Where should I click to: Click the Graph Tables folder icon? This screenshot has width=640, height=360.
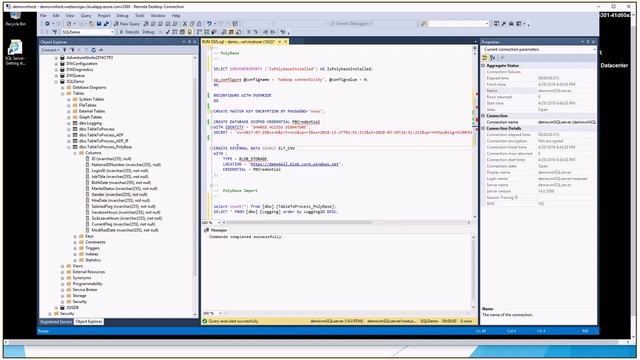click(x=75, y=117)
